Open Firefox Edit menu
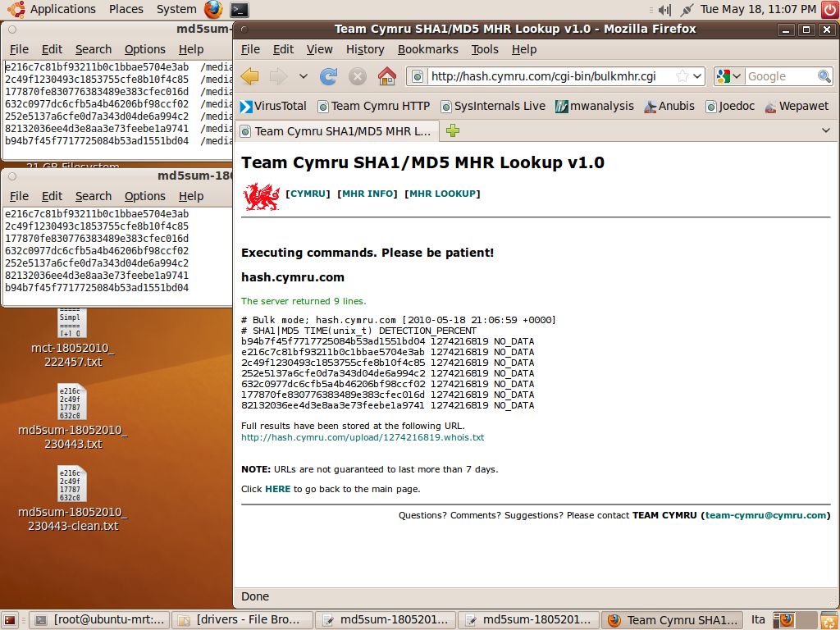The width and height of the screenshot is (840, 630). click(x=283, y=49)
